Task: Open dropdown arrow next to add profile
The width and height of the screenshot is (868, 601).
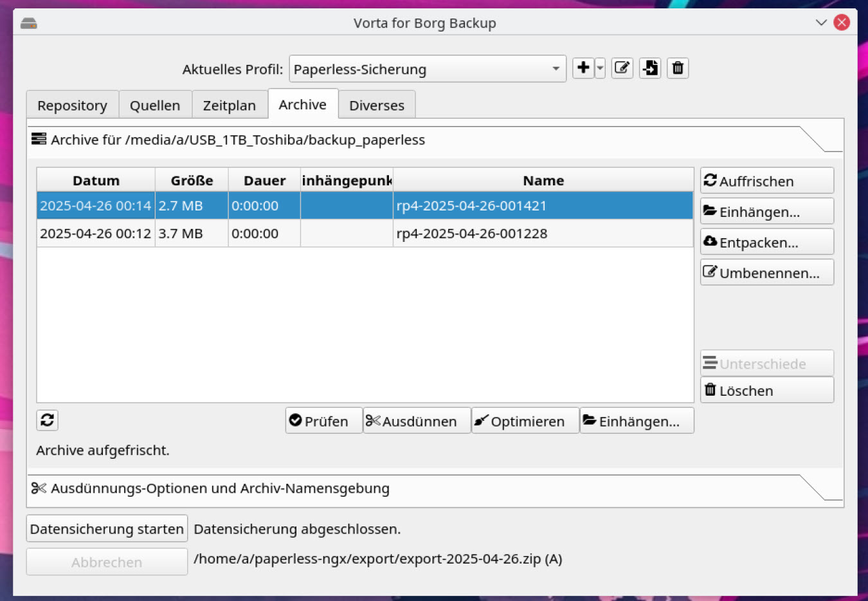Action: 600,68
